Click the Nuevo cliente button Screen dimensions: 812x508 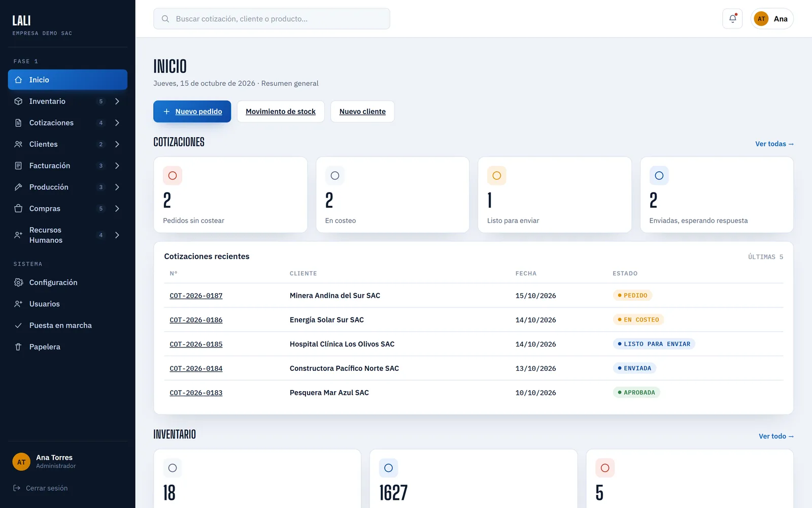(x=362, y=111)
